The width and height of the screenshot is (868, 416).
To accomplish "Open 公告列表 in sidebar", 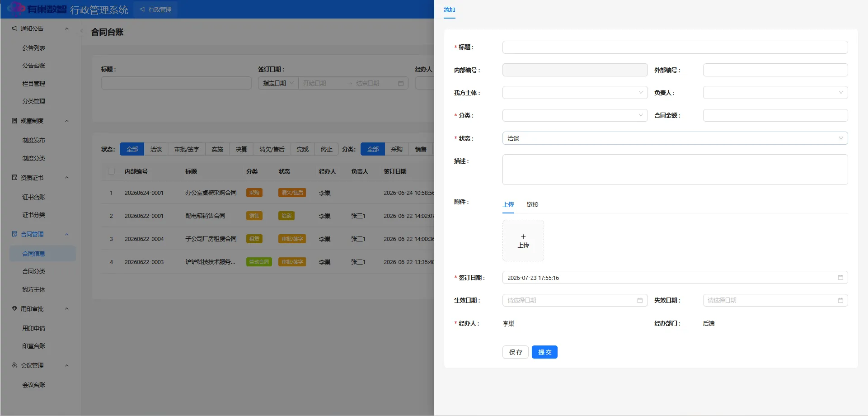I will click(x=34, y=48).
